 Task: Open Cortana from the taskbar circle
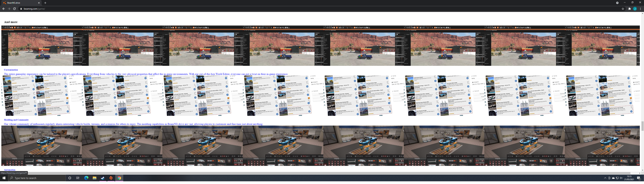point(70,178)
